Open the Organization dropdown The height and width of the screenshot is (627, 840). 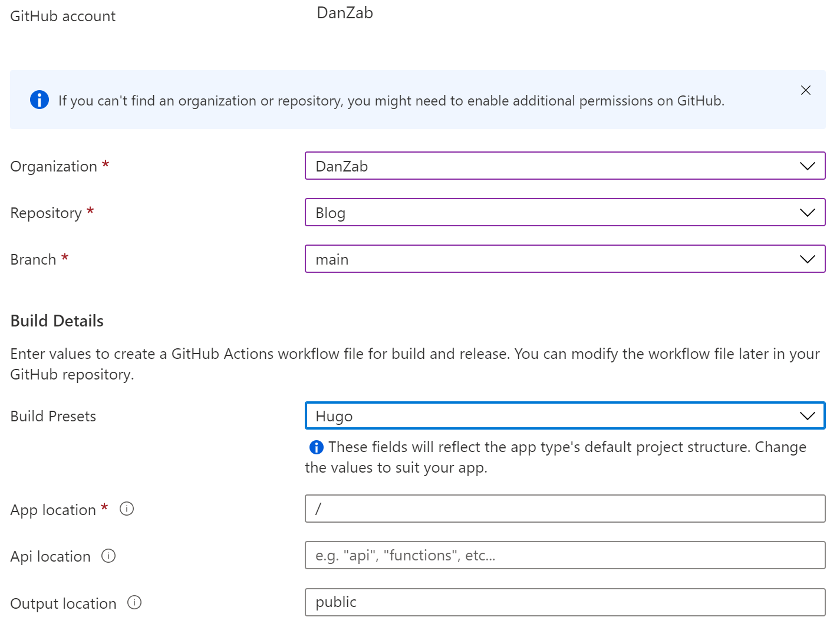[565, 166]
